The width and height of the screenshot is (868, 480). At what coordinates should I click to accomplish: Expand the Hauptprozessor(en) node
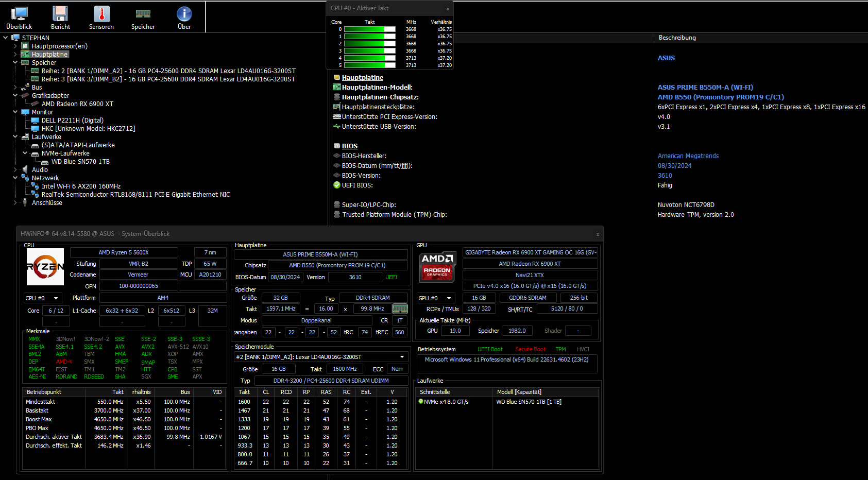click(15, 46)
